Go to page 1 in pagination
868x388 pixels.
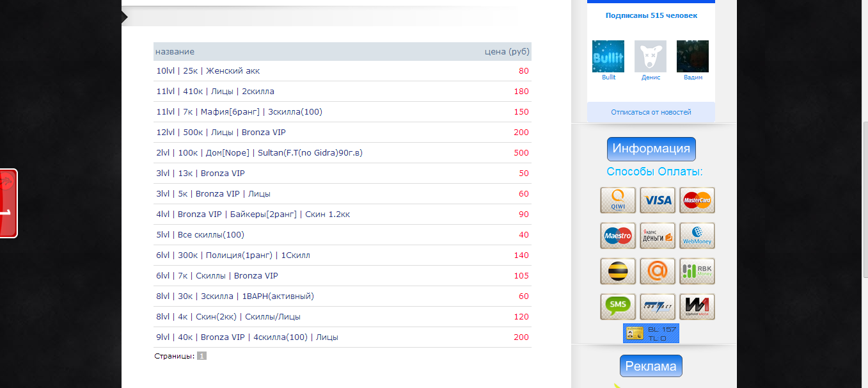[x=201, y=356]
